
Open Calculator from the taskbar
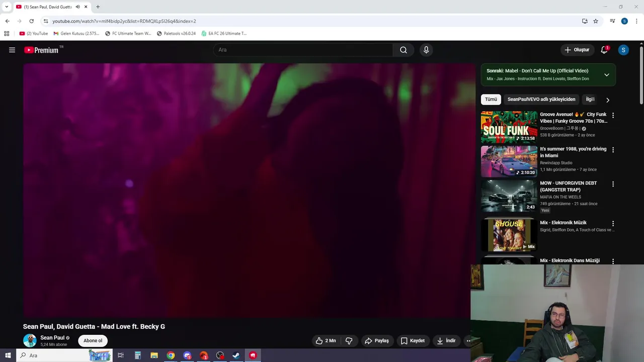(x=137, y=355)
